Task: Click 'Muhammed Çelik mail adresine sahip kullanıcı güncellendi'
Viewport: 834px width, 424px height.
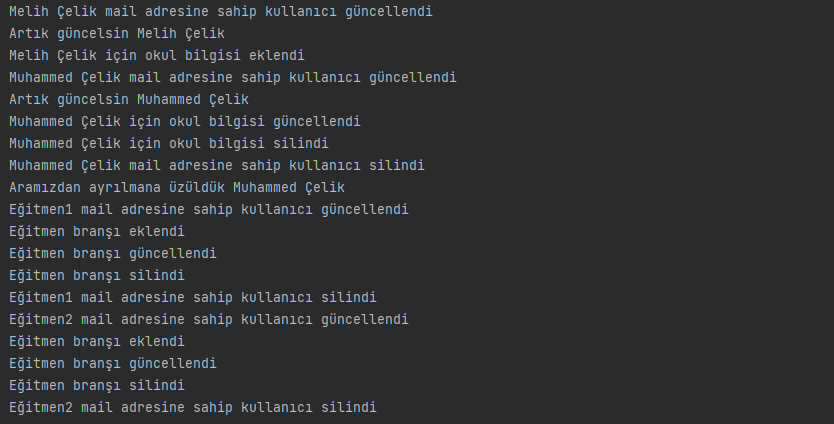Action: tap(232, 78)
